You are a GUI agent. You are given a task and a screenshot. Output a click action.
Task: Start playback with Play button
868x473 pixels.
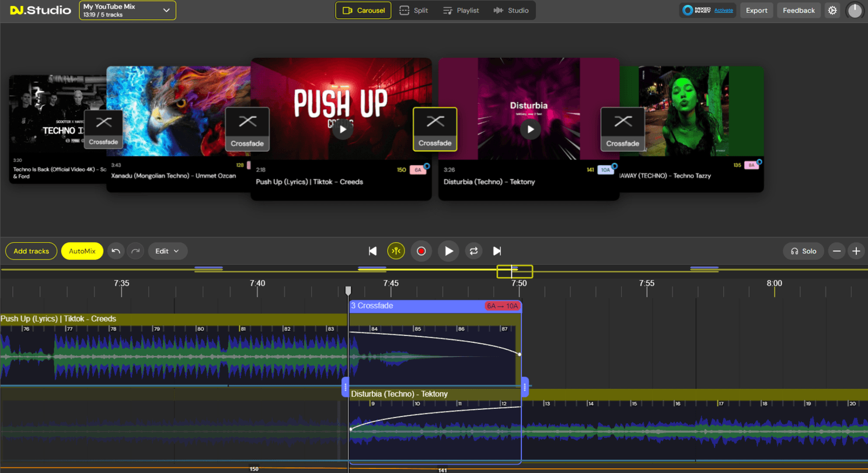pos(448,251)
